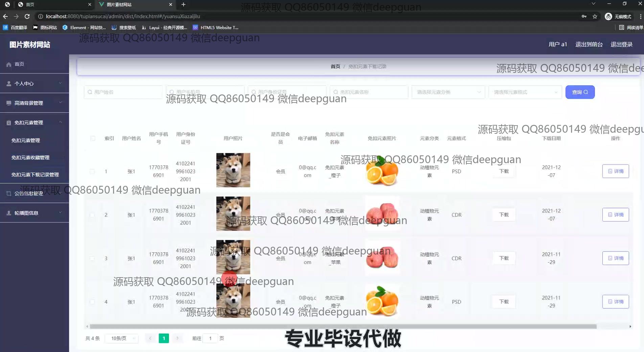The width and height of the screenshot is (644, 352).
Task: Check the checkbox for row 1
Action: (92, 172)
